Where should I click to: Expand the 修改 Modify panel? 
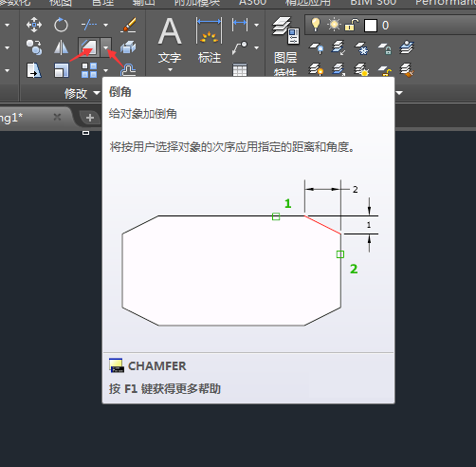click(x=82, y=93)
